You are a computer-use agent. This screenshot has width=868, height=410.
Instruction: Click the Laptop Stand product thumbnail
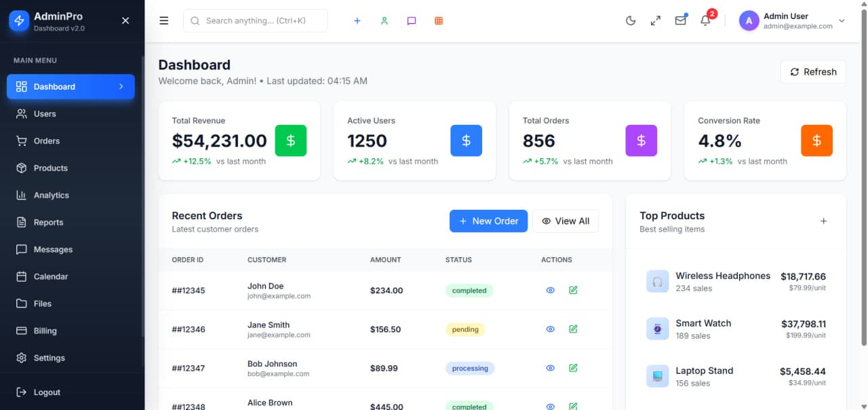[x=658, y=376]
